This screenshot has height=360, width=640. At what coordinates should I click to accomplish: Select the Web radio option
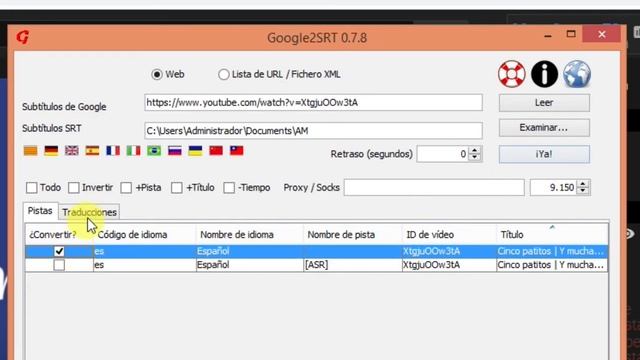157,74
